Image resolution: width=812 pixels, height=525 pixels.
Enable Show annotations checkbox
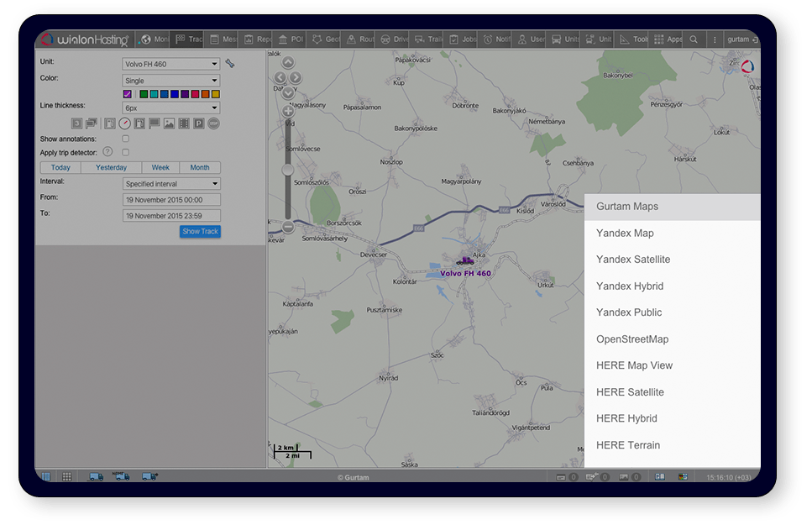(125, 139)
